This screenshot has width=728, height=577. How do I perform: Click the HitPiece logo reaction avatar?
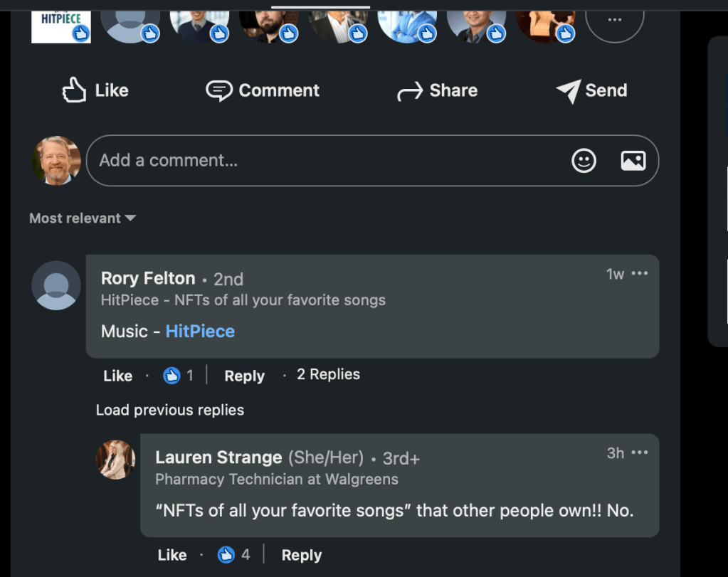click(60, 21)
